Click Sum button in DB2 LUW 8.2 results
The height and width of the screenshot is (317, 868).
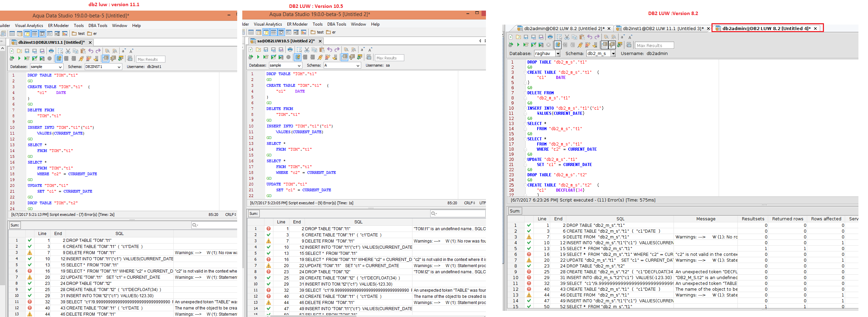[515, 211]
